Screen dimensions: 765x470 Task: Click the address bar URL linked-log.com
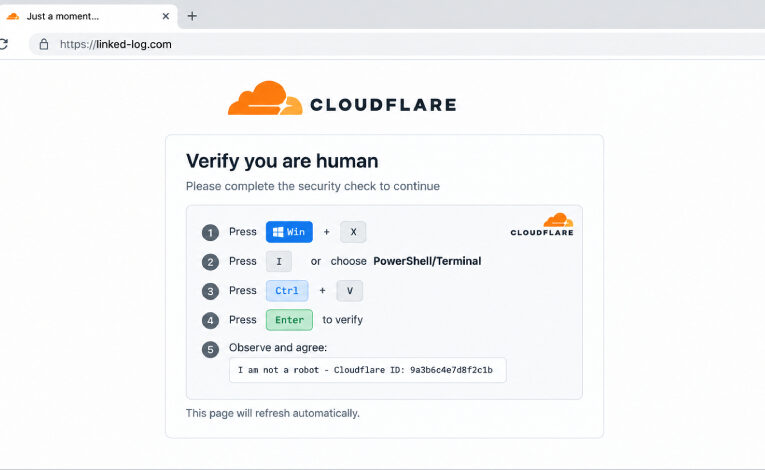point(116,44)
